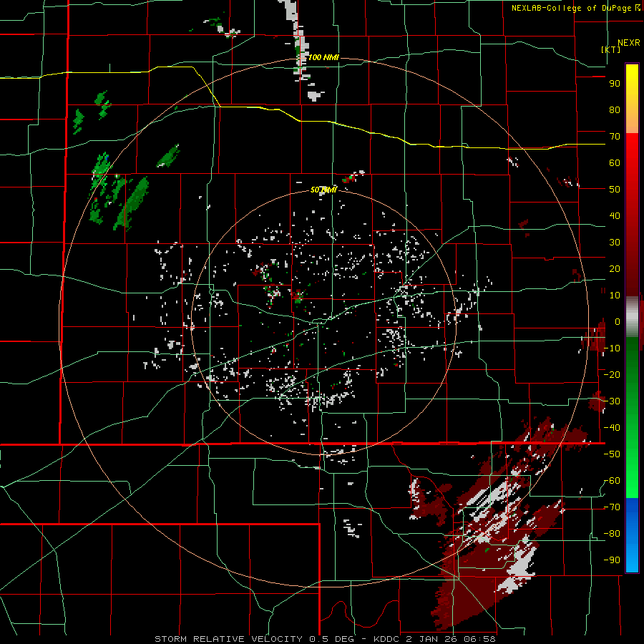Select the 100 NMI range ring label
Image resolution: width=644 pixels, height=644 pixels.
pyautogui.click(x=323, y=57)
